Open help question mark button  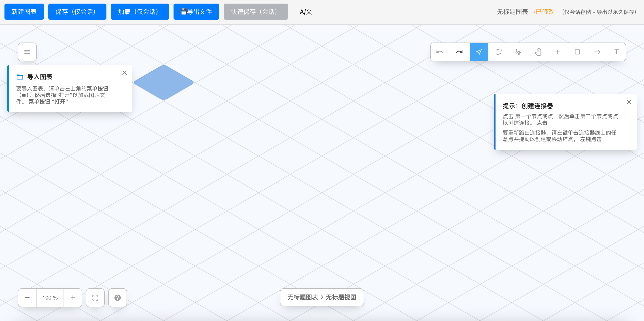[x=117, y=298]
